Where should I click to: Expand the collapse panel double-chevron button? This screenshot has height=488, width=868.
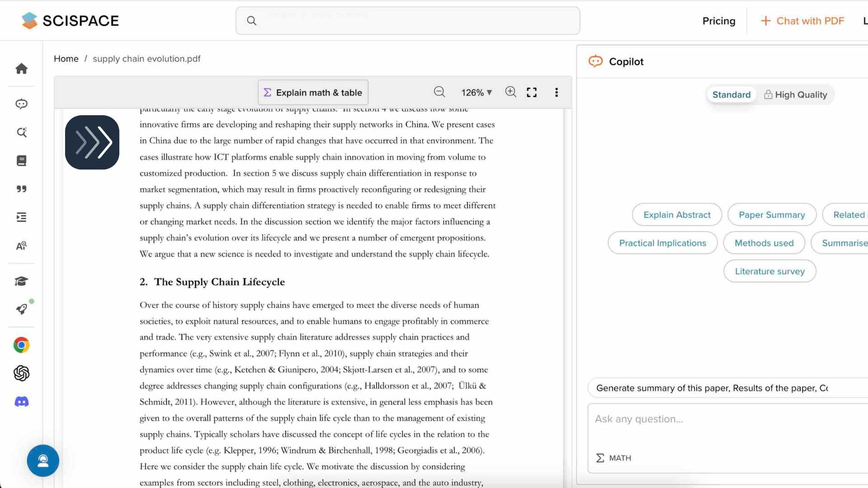click(92, 142)
